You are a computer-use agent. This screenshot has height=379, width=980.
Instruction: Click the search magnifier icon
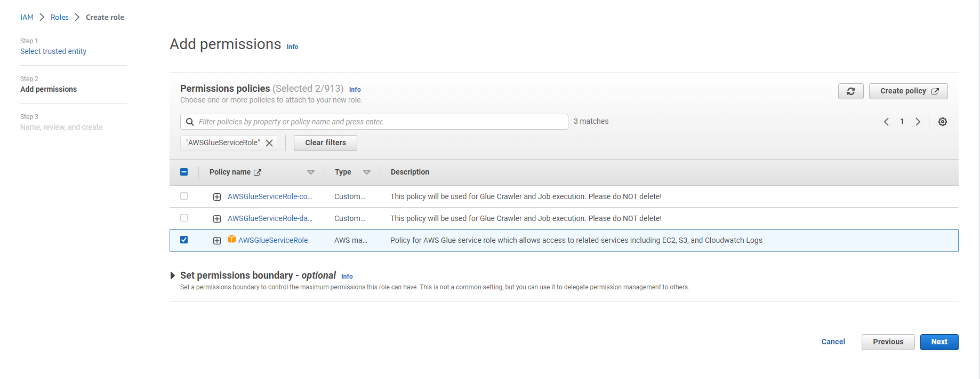(x=190, y=122)
